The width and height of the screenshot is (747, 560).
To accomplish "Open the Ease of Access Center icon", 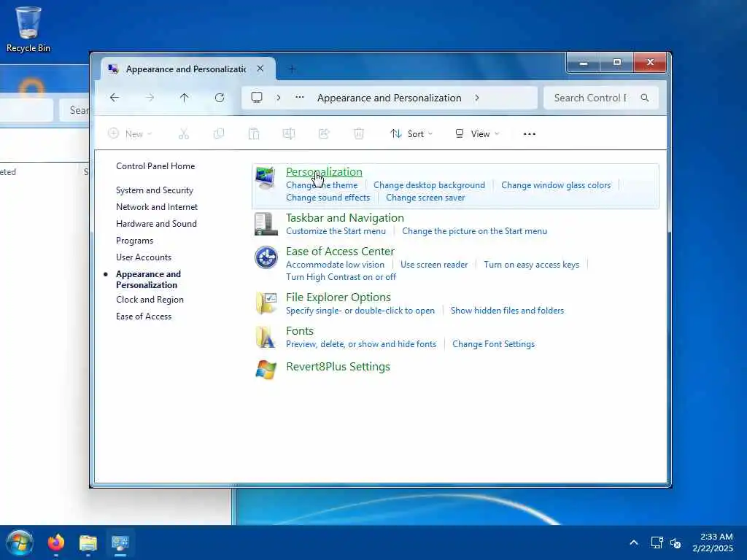I will tap(266, 257).
